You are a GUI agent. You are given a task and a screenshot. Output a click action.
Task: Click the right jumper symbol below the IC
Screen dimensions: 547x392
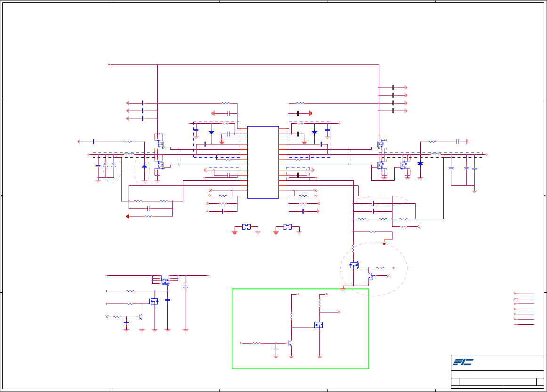coord(287,227)
